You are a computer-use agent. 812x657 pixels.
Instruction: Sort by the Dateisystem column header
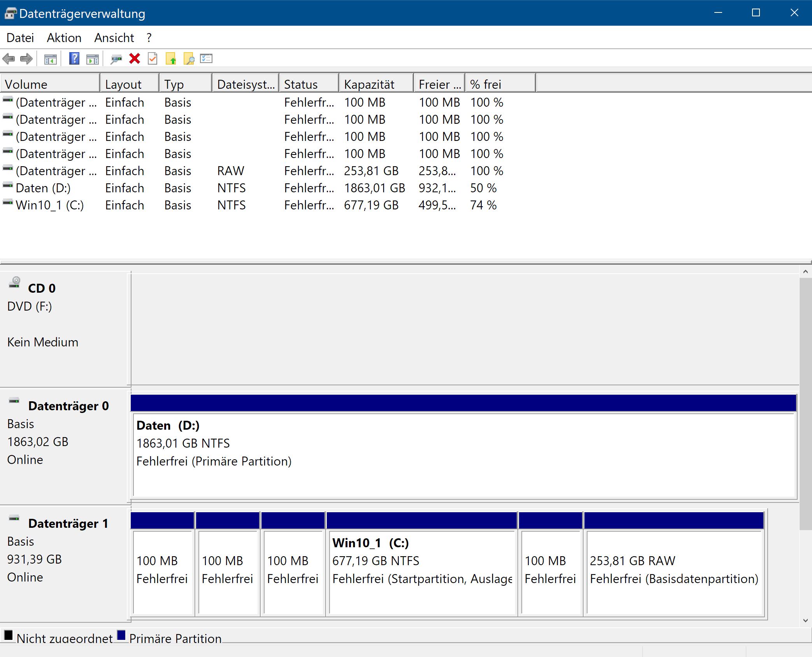pos(245,84)
